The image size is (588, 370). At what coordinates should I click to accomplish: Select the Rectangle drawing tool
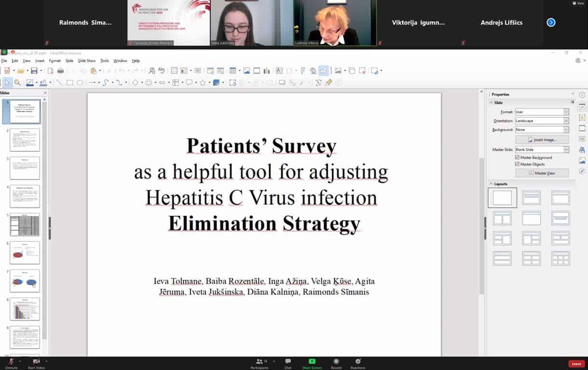(x=70, y=83)
